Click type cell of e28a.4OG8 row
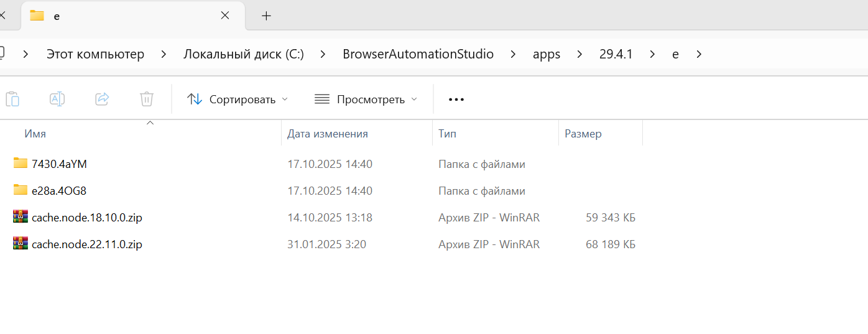 482,191
